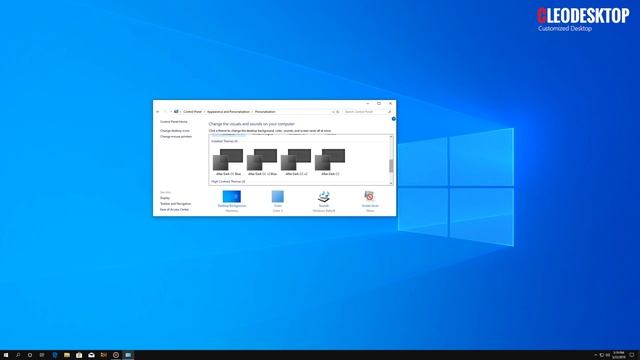Viewport: 640px width, 360px height.
Task: Click the themes list scrollbar thumb
Action: (x=391, y=166)
